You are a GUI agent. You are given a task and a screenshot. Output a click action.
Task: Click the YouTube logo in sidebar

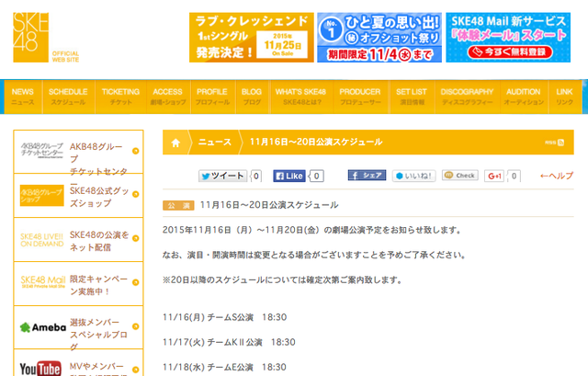point(40,369)
